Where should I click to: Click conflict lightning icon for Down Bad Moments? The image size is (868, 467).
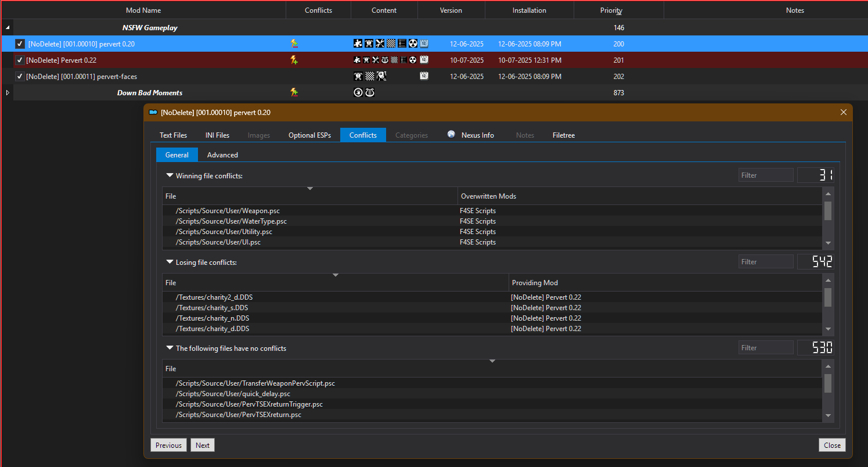coord(294,92)
